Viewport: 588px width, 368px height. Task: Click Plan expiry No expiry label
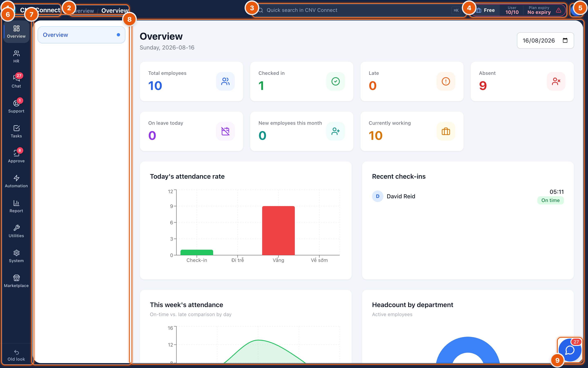pyautogui.click(x=539, y=10)
